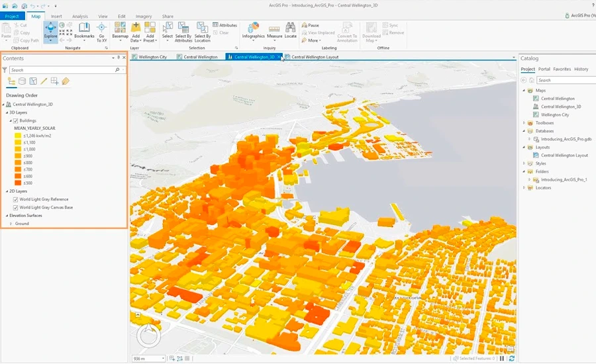Collapse the Elevation Surfaces group
596x364 pixels.
click(7, 216)
